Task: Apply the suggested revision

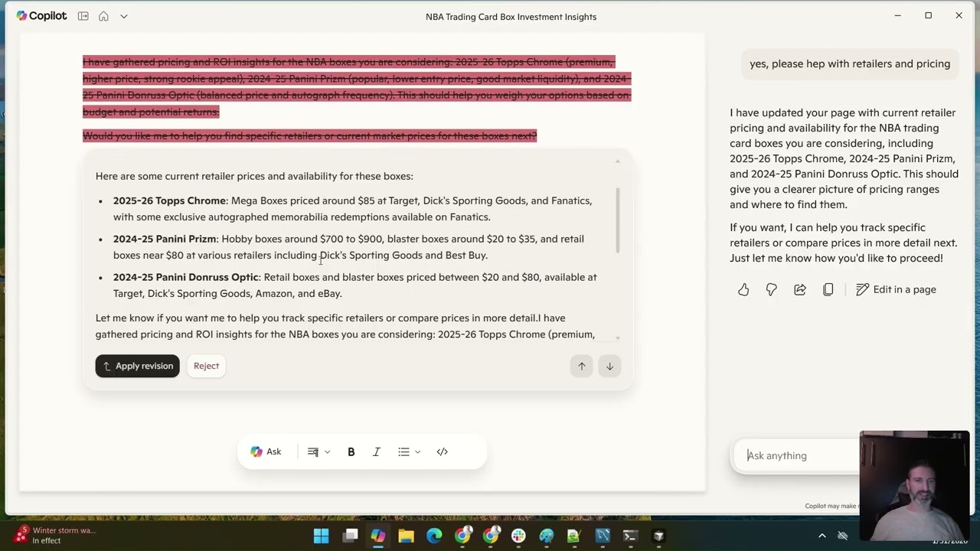Action: tap(137, 366)
